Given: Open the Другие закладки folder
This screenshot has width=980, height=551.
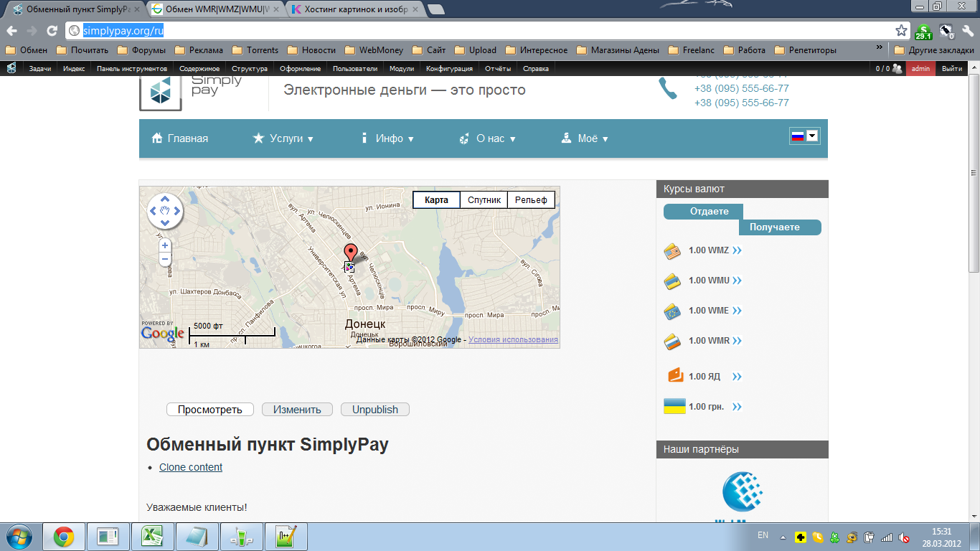Looking at the screenshot, I should coord(934,50).
